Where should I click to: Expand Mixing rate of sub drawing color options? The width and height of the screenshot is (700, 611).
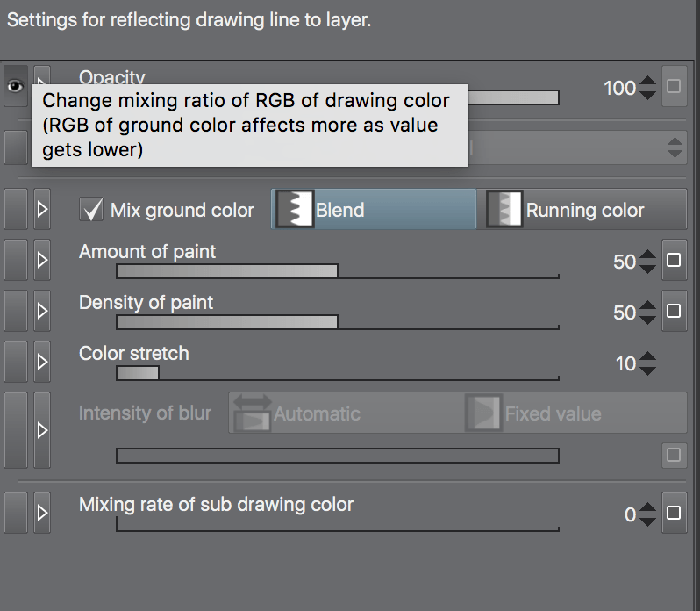pos(41,514)
